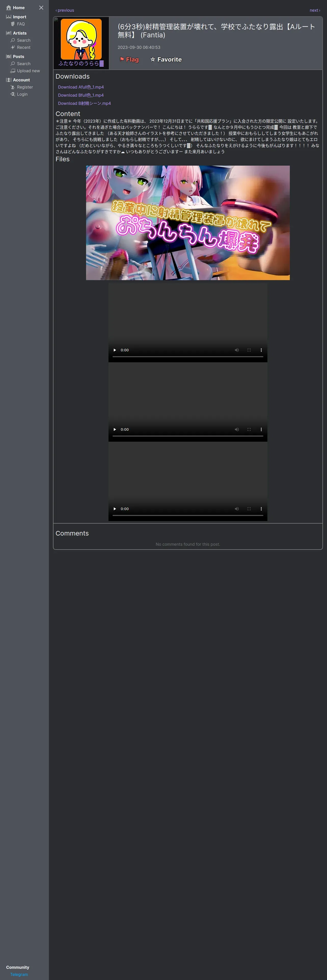
Task: Open the artist avatar thumbnail
Action: [81, 39]
